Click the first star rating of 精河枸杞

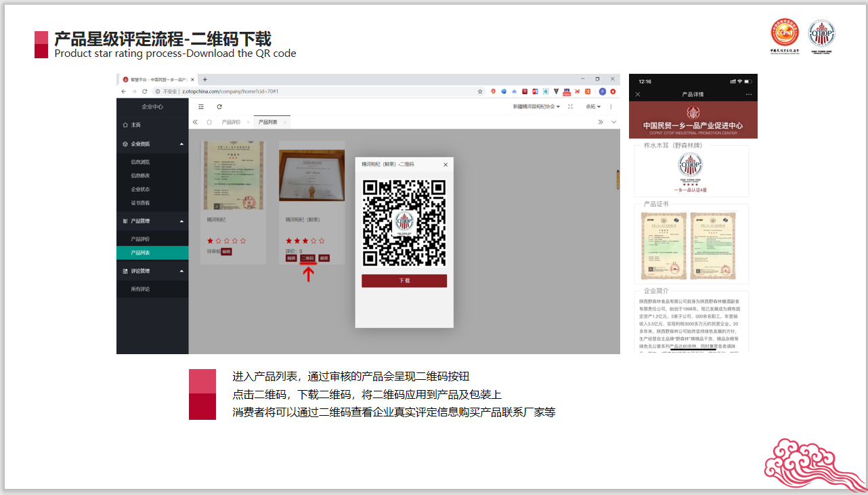coord(210,240)
